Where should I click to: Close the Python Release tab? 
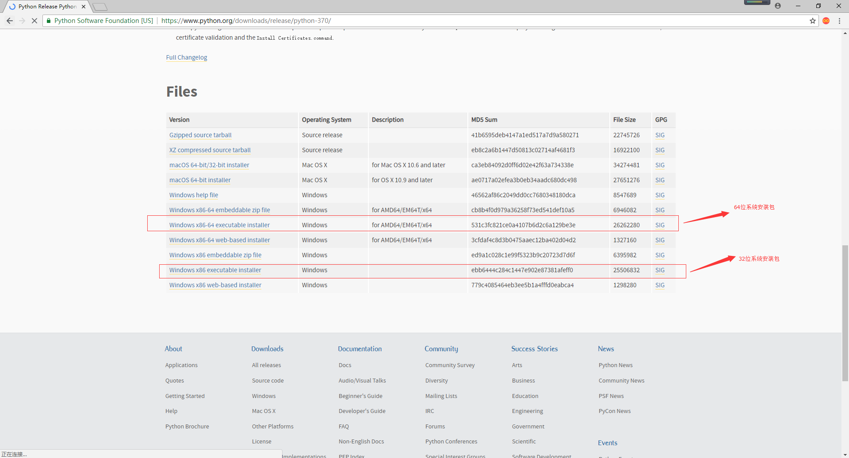[83, 6]
